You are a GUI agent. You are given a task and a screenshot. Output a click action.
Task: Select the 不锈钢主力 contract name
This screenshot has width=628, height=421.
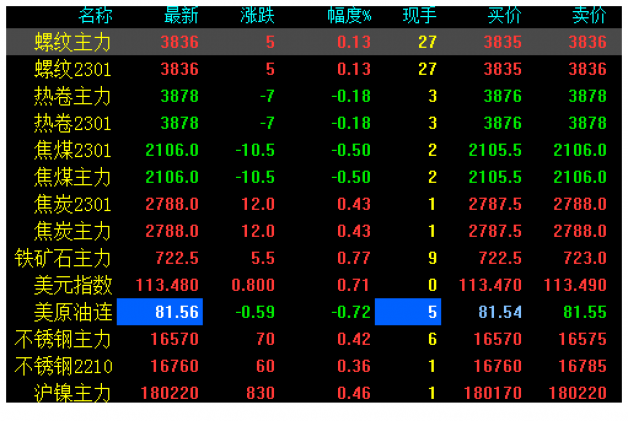pyautogui.click(x=63, y=339)
